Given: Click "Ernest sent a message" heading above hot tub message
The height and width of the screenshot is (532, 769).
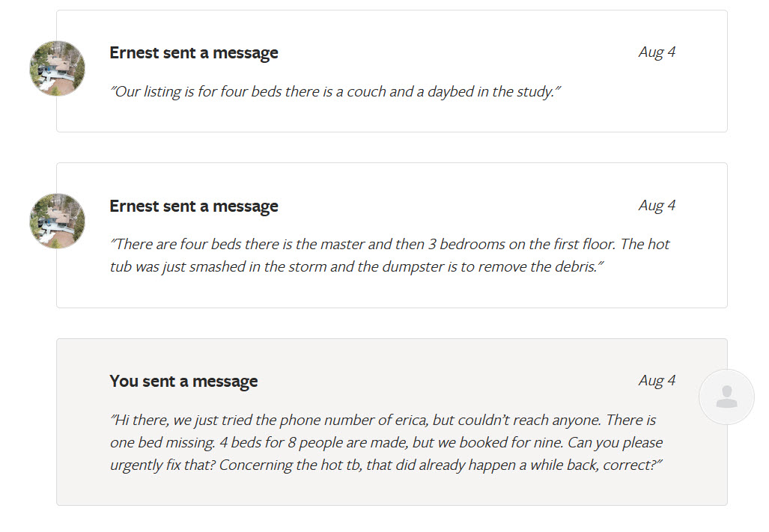Looking at the screenshot, I should coord(193,207).
